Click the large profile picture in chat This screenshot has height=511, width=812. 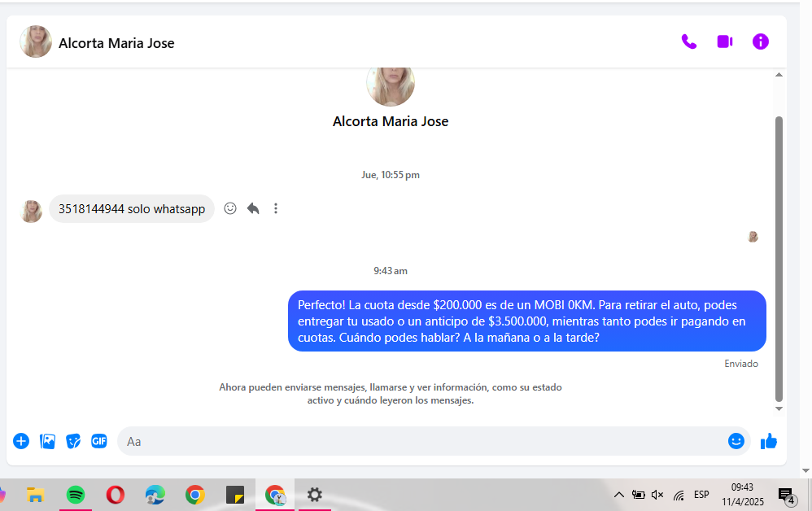point(391,85)
